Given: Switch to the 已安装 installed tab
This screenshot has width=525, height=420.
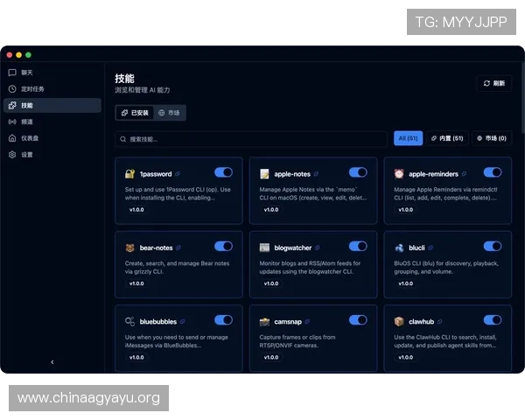Looking at the screenshot, I should coord(135,113).
